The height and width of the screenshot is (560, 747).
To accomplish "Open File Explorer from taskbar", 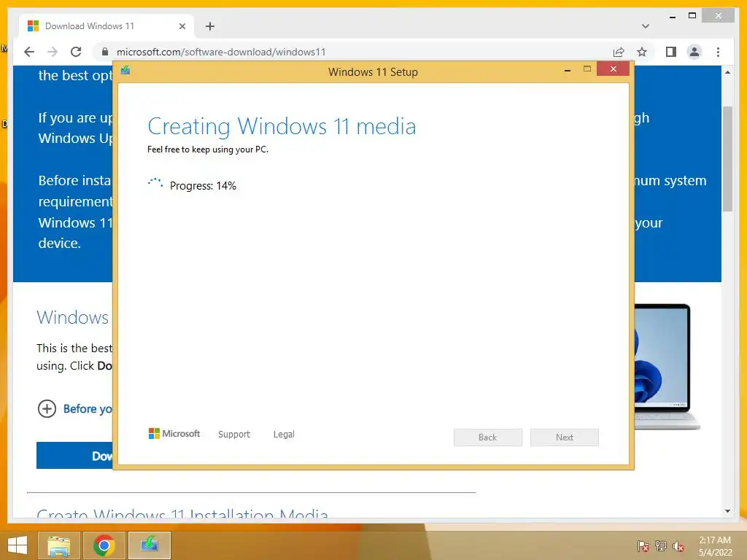I will tap(58, 545).
